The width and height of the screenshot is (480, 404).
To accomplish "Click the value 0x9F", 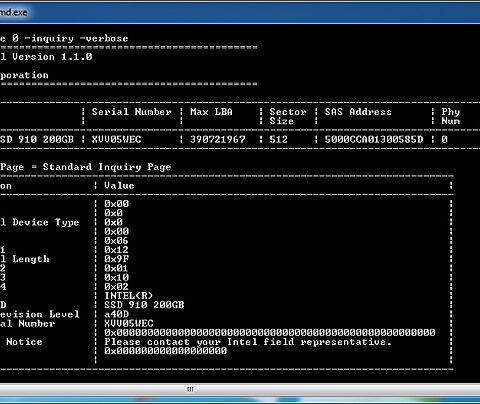I will click(116, 259).
